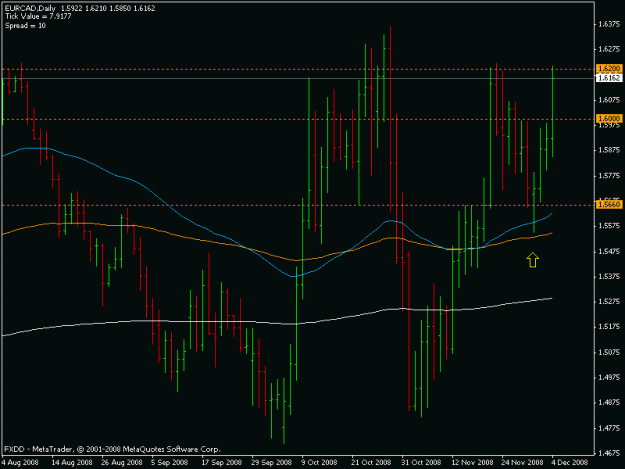The width and height of the screenshot is (625, 469).
Task: Click the "4 Dec 2008" date label
Action: coord(570,462)
